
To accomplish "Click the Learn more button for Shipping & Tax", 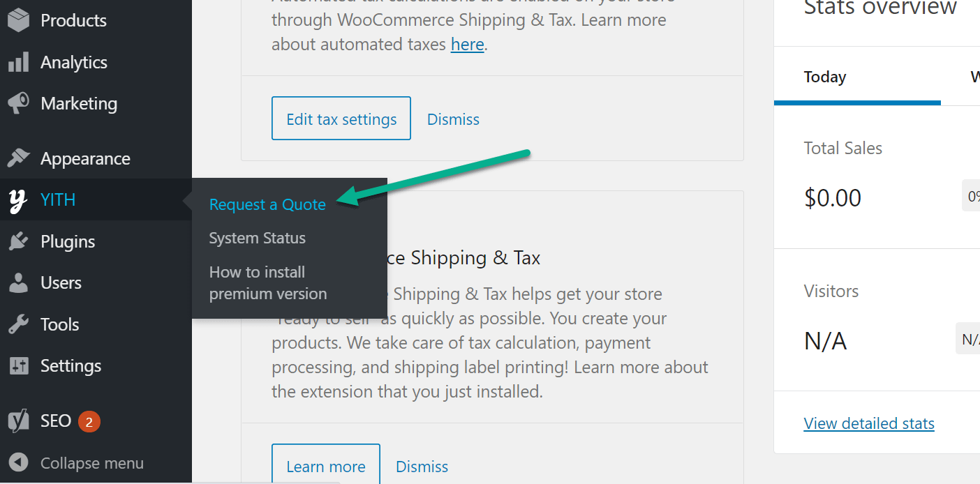I will point(325,466).
